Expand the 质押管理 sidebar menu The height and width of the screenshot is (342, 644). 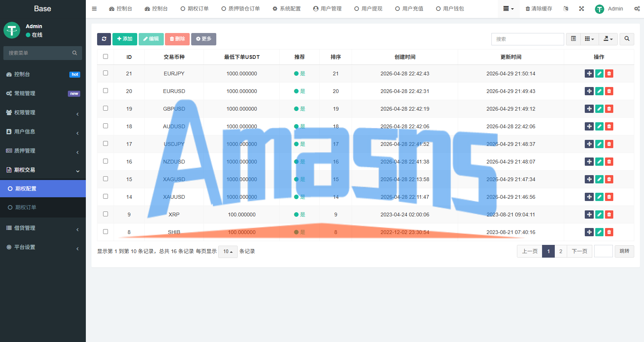point(43,151)
